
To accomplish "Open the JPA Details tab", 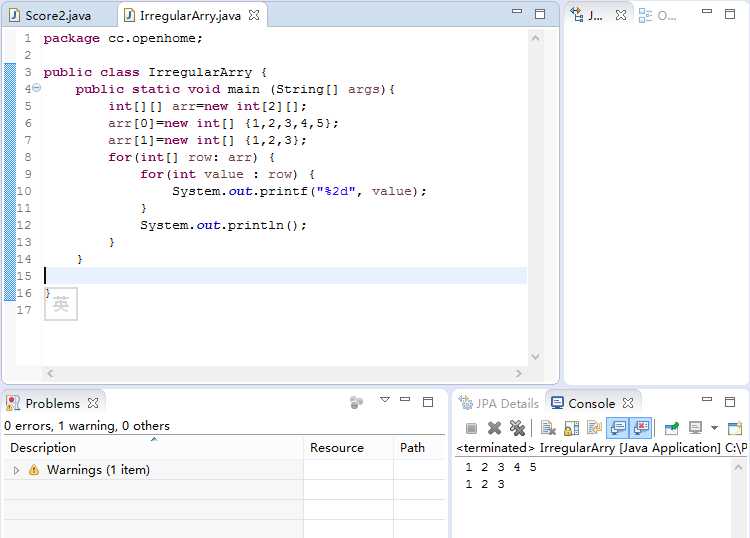I will point(499,404).
